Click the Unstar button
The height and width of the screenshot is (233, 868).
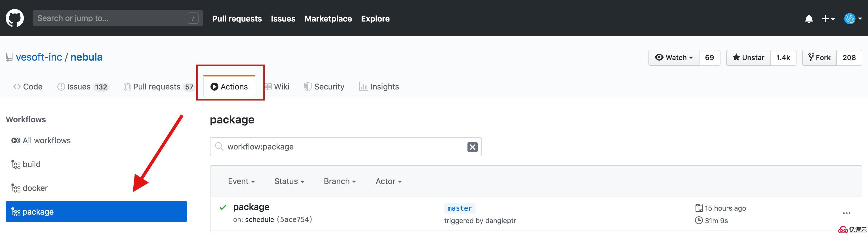(748, 57)
